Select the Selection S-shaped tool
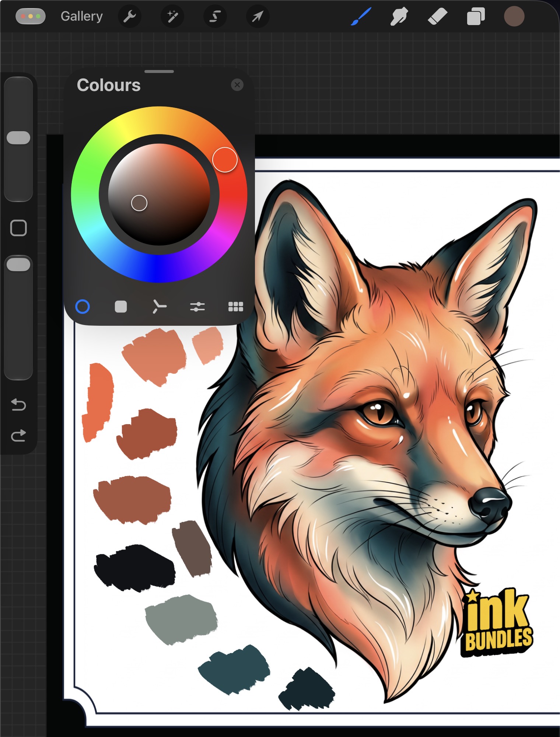 click(x=215, y=16)
